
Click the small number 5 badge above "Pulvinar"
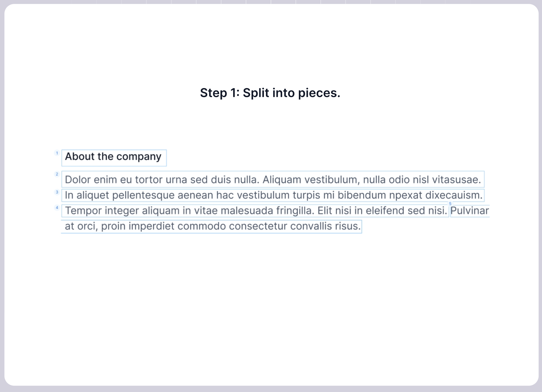tap(450, 204)
